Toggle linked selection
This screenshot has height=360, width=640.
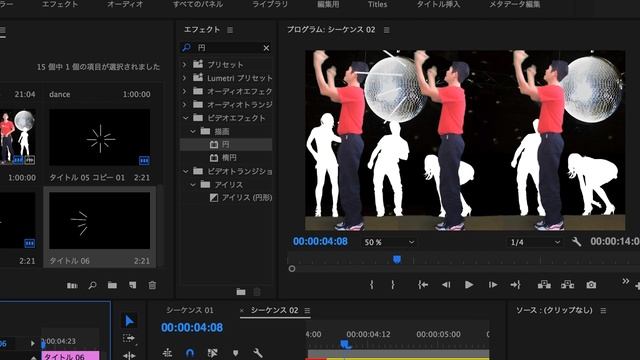(213, 353)
